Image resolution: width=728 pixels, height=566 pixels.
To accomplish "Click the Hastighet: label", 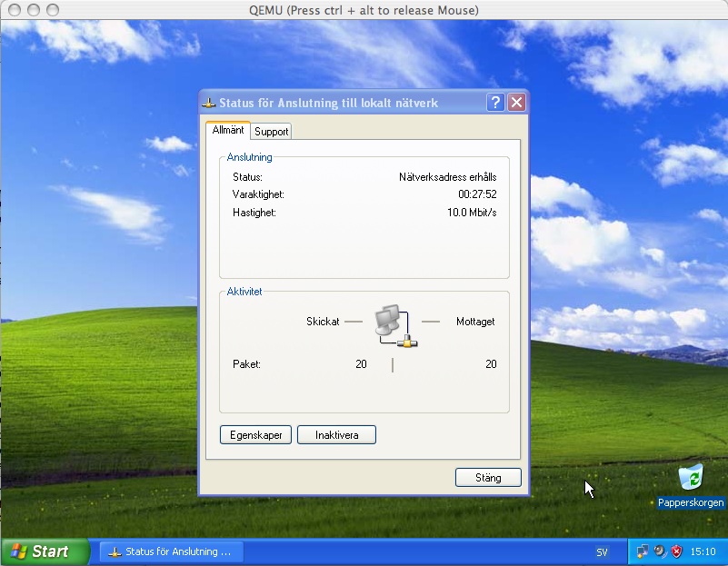I will click(254, 213).
